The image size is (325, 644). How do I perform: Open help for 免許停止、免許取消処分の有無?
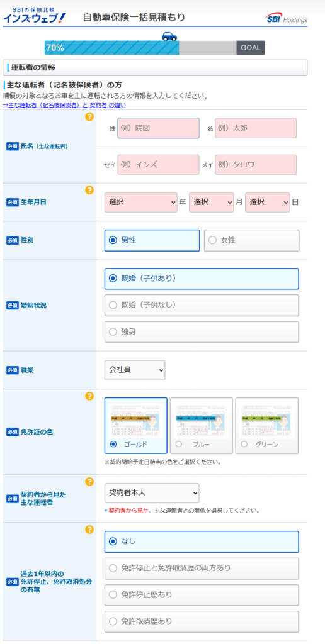(x=89, y=530)
